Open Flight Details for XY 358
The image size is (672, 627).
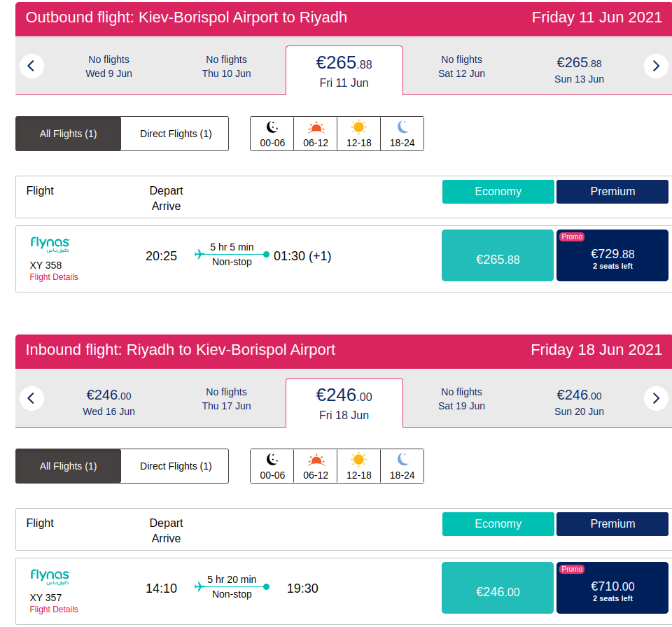[54, 277]
